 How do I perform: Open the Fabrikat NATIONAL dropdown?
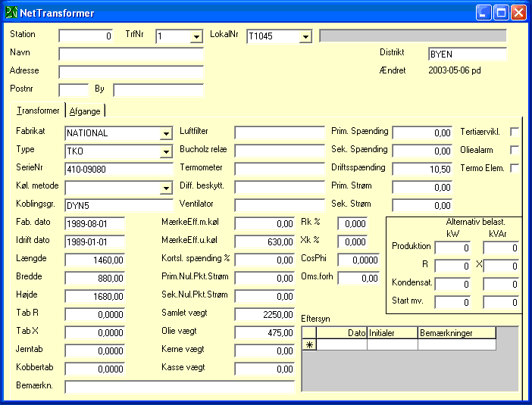tap(166, 134)
